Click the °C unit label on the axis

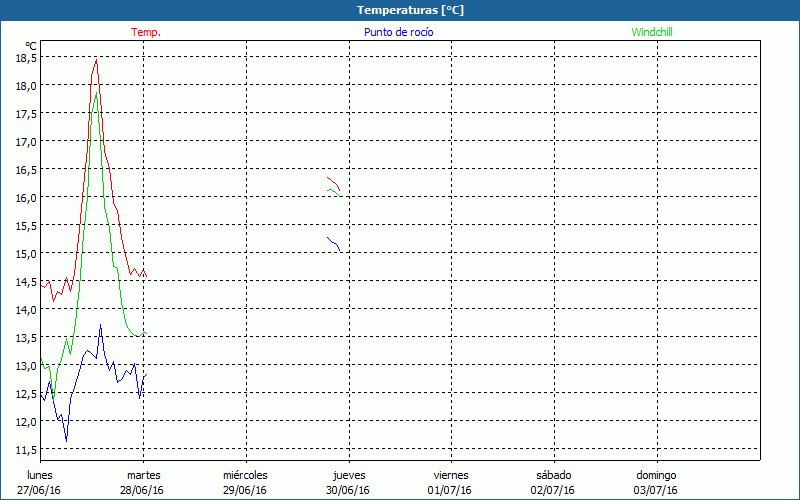click(31, 46)
